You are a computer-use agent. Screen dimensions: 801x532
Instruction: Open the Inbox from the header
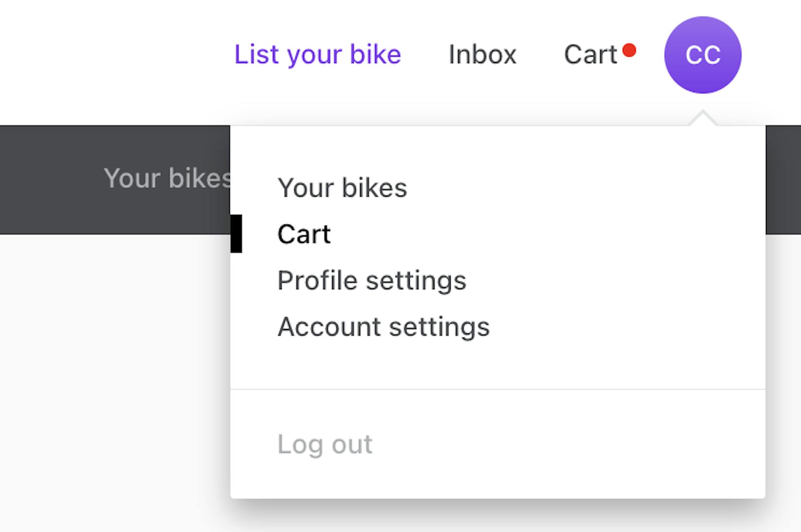[x=482, y=55]
